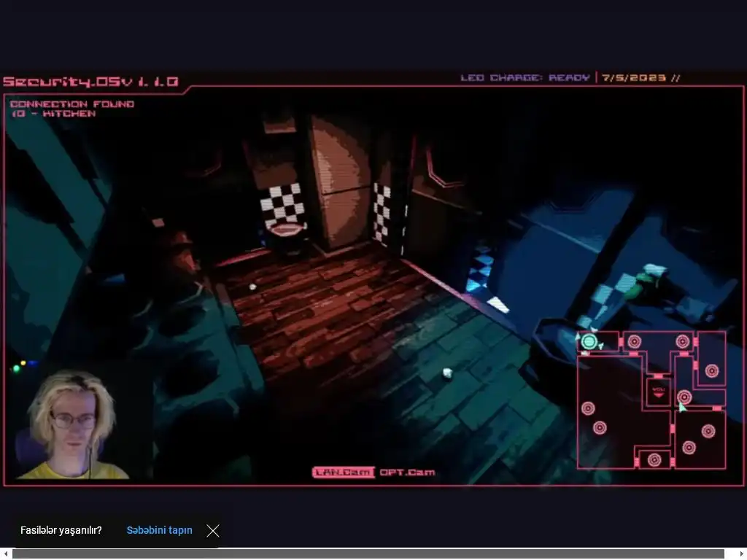Image resolution: width=747 pixels, height=560 pixels.
Task: Click the horizontal scrollbar thumb
Action: point(368,554)
